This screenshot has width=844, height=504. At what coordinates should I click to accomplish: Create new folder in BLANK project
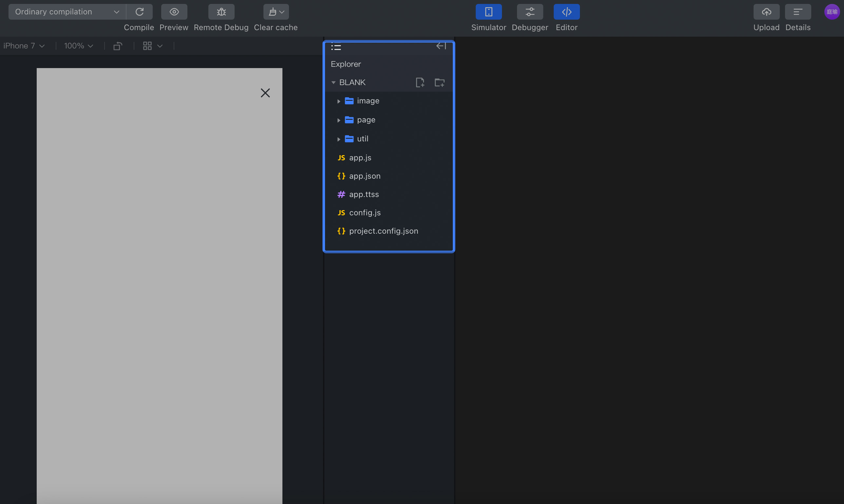[439, 82]
